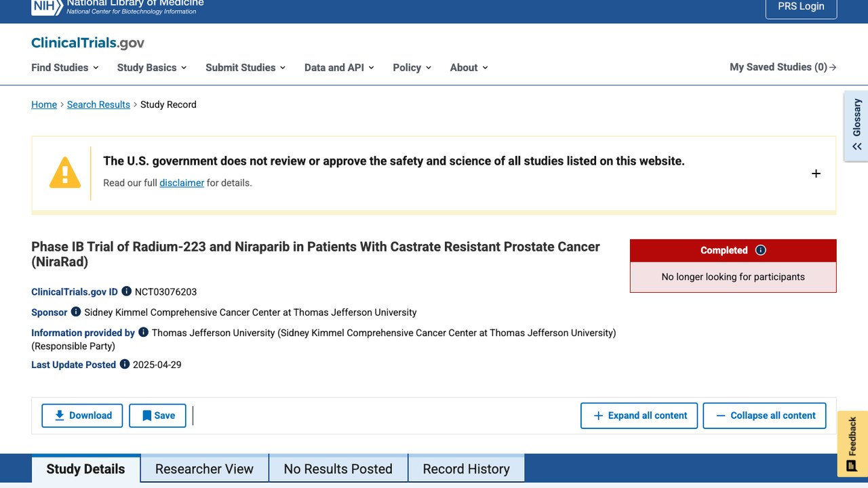Viewport: 868px width, 488px height.
Task: Click the date 2025-04-29
Action: point(157,365)
